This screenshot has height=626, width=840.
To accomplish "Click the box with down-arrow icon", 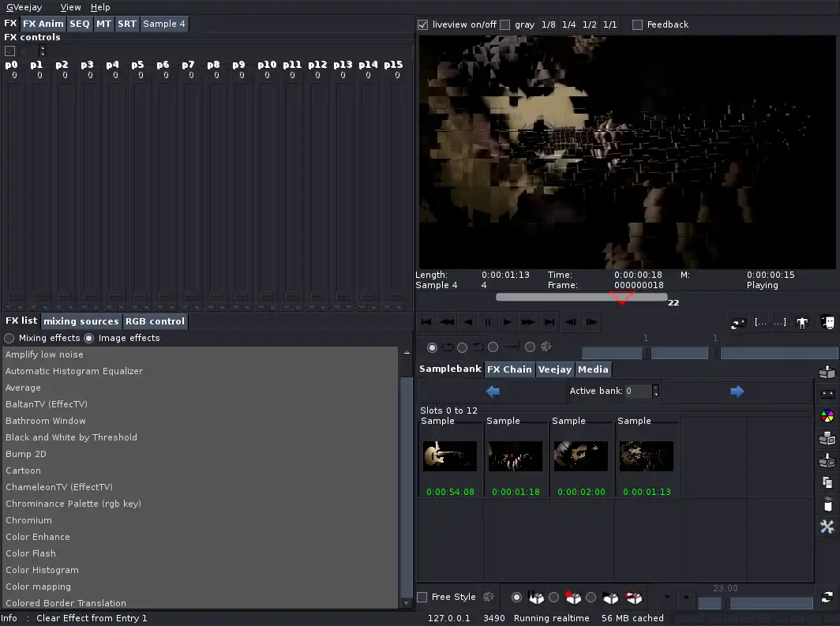I will click(827, 460).
